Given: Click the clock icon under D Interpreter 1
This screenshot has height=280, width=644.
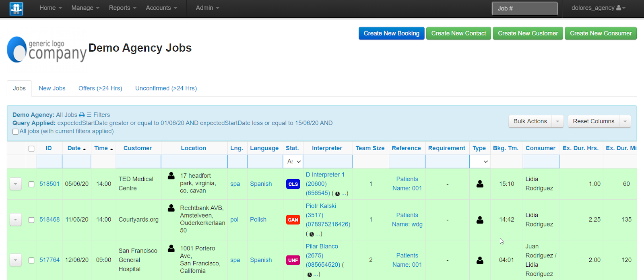Looking at the screenshot, I should [337, 194].
